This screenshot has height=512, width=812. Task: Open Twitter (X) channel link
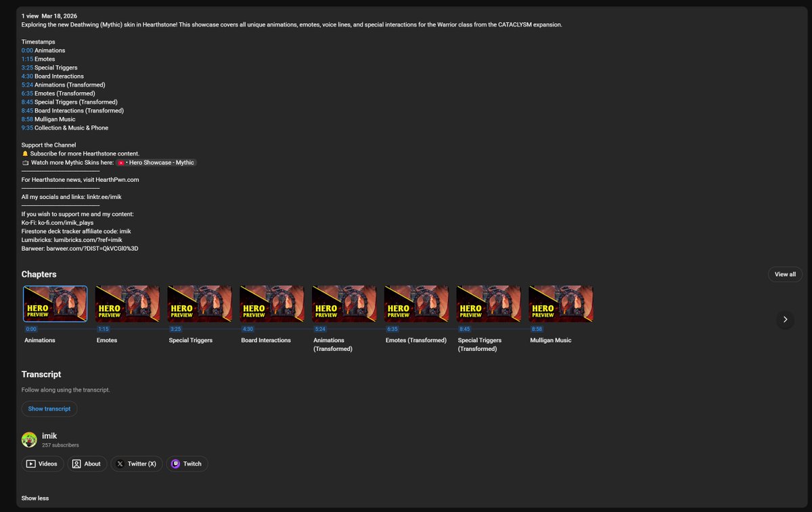pos(137,464)
